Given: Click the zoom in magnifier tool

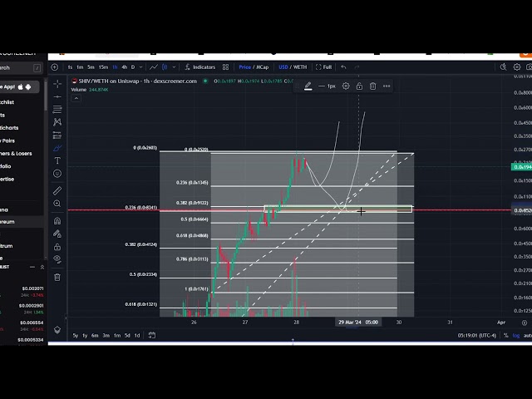Looking at the screenshot, I should tap(57, 204).
